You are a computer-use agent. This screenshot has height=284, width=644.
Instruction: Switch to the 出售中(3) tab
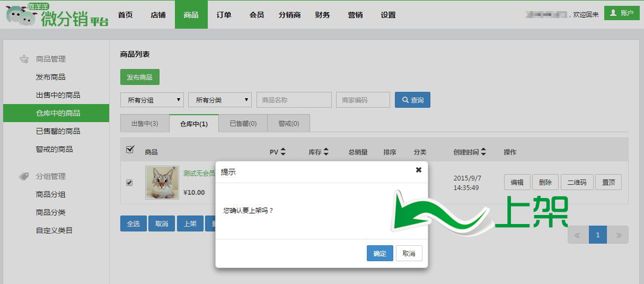(x=145, y=124)
